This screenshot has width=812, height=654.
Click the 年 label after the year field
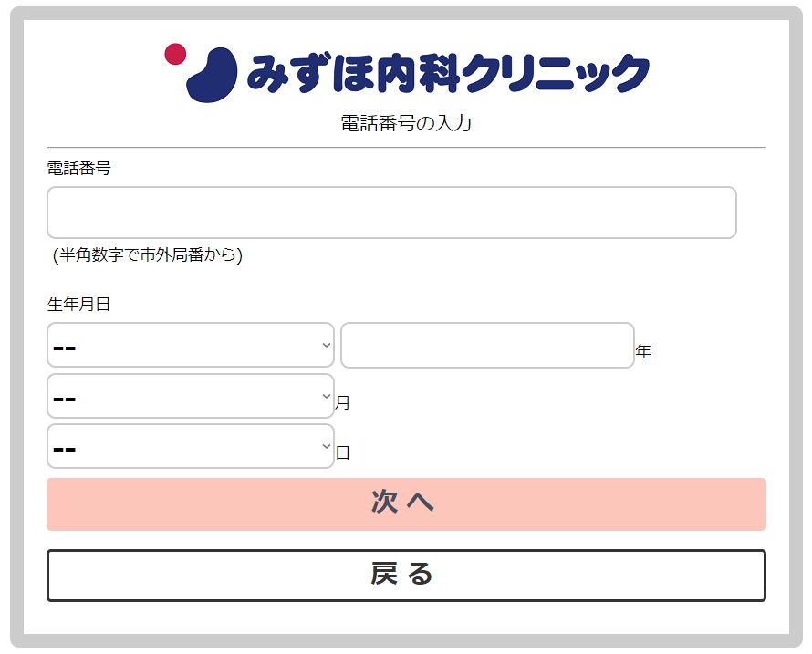point(642,351)
